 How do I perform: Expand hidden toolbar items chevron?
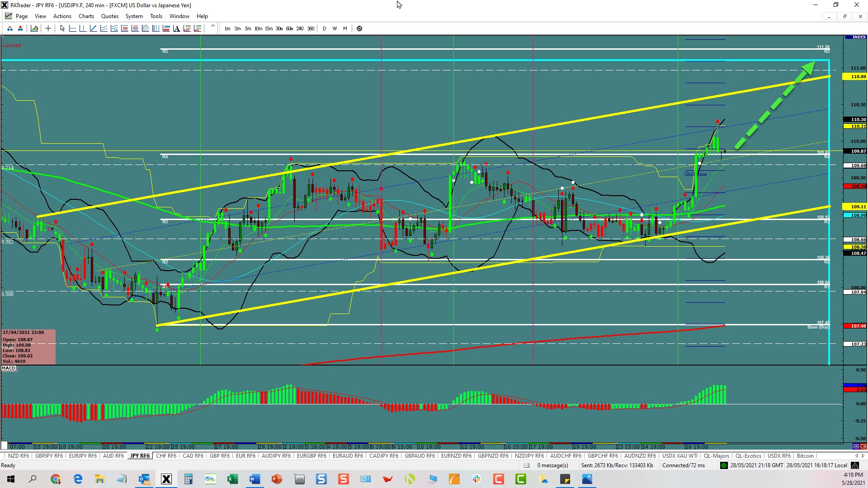pos(212,26)
